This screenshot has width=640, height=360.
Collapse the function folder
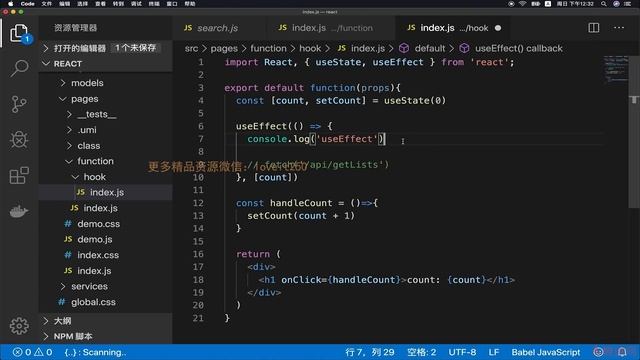(x=96, y=161)
